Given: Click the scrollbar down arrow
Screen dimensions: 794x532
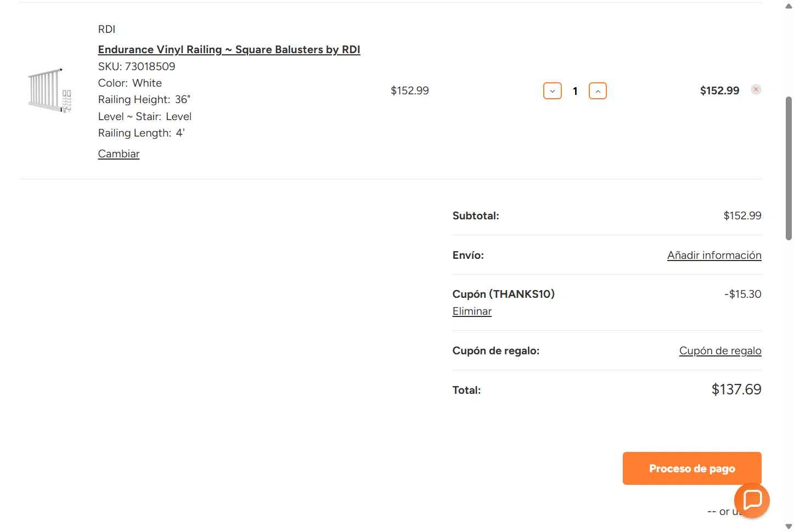Looking at the screenshot, I should [789, 526].
